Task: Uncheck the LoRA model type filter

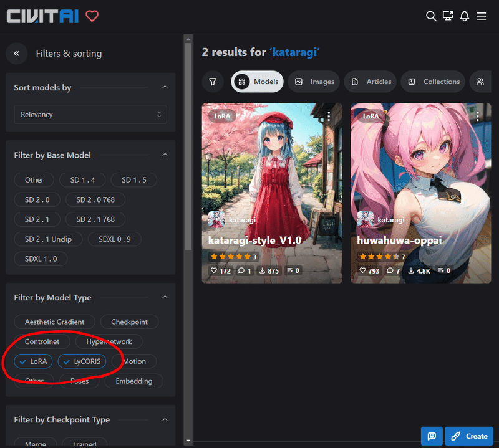Action: [33, 361]
